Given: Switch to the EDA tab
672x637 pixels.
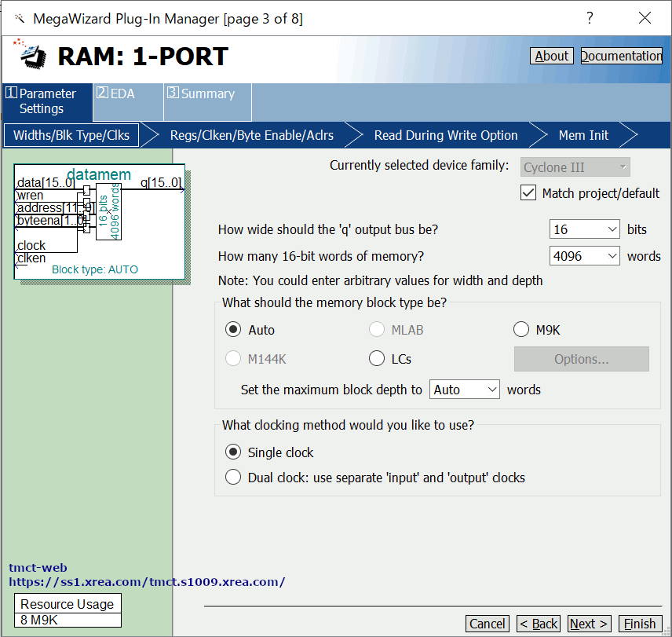Looking at the screenshot, I should click(128, 101).
